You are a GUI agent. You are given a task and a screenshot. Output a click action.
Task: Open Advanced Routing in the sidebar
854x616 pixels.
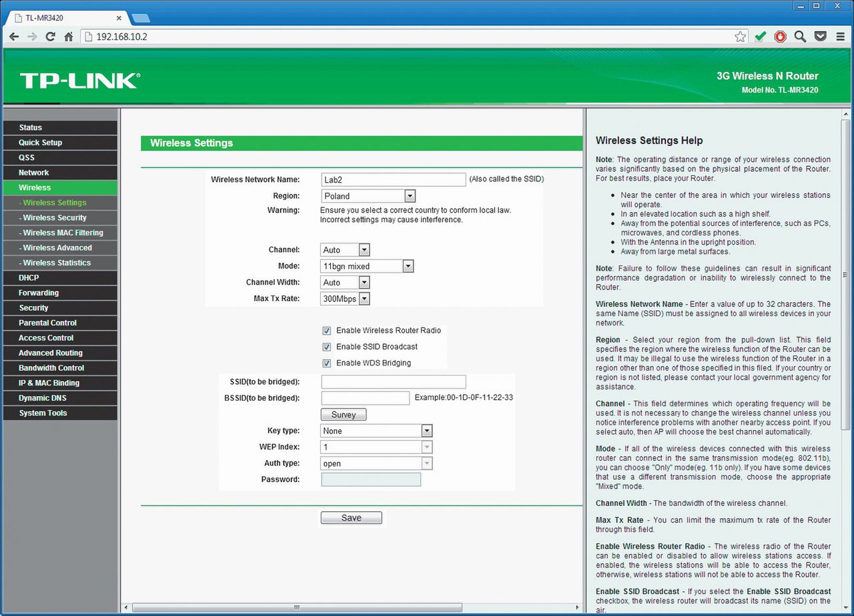click(x=60, y=353)
